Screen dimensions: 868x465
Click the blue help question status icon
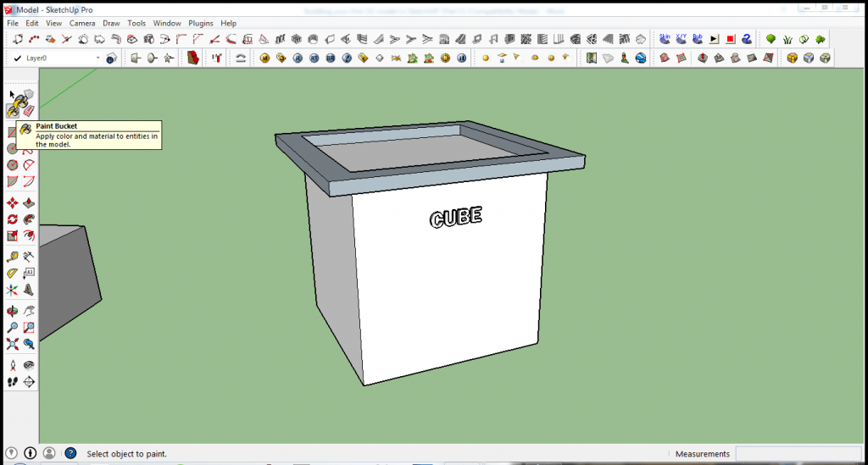[70, 453]
